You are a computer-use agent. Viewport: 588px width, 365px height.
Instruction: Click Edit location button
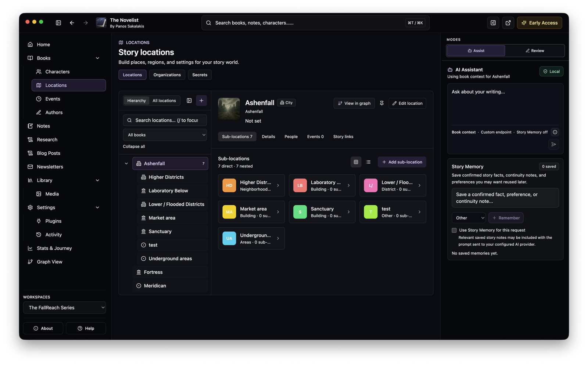pos(407,103)
